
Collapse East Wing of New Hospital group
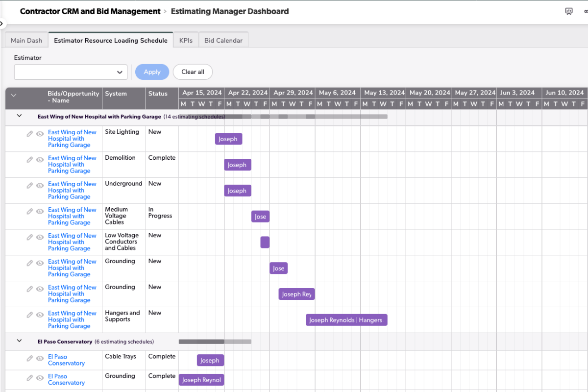click(20, 116)
